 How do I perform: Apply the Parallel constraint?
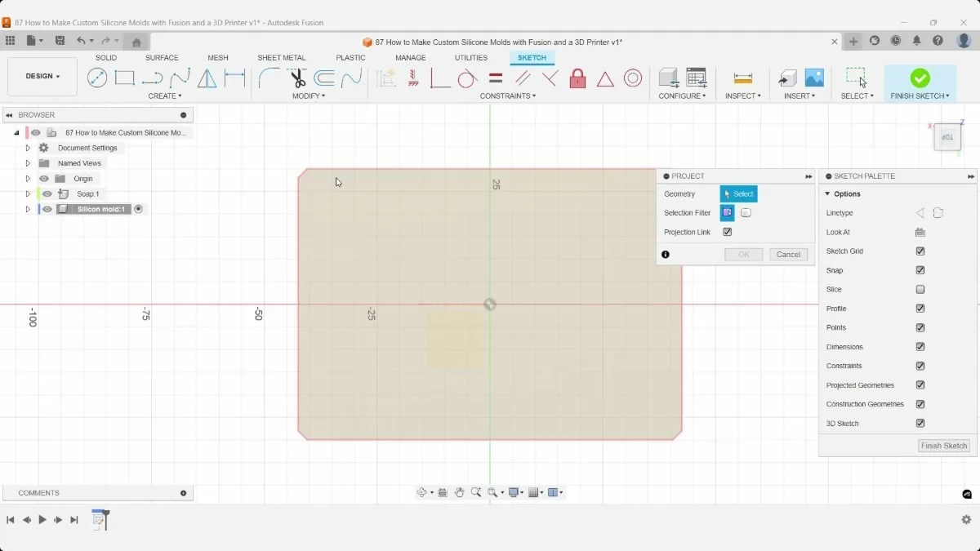coord(523,78)
